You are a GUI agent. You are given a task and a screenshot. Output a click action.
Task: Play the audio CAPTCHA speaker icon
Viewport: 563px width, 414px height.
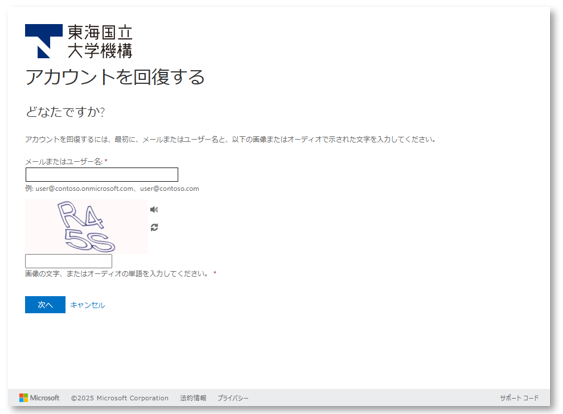154,209
